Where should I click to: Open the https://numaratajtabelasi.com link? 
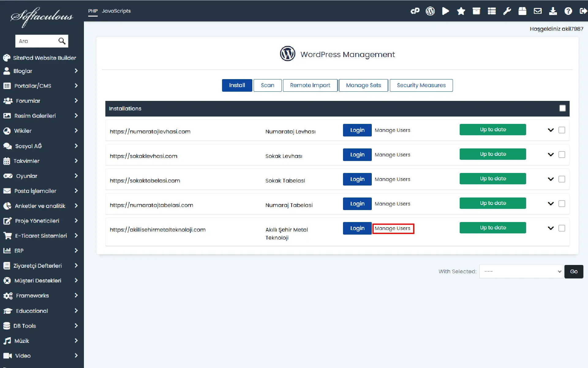pos(151,205)
